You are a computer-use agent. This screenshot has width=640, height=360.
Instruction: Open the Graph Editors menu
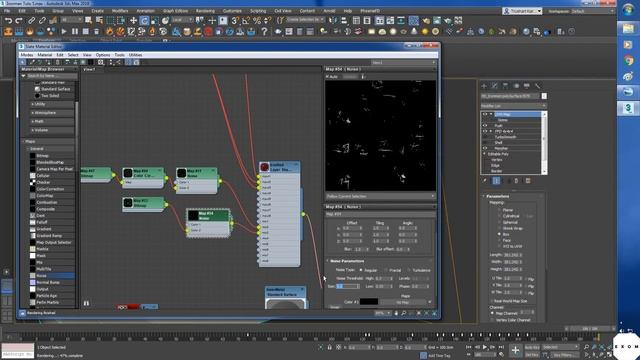(x=176, y=11)
